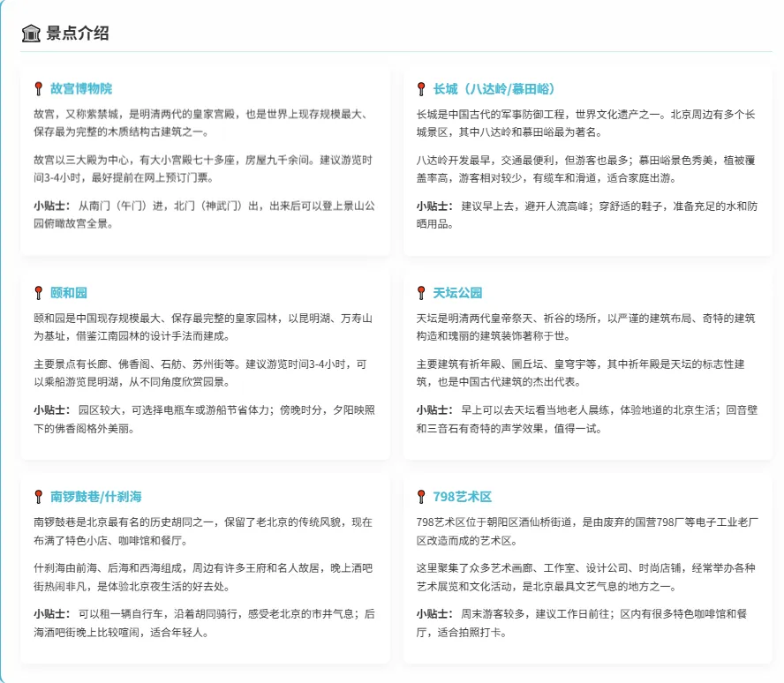784x683 pixels.
Task: Open the 天坛公园 card title
Action: pos(457,293)
